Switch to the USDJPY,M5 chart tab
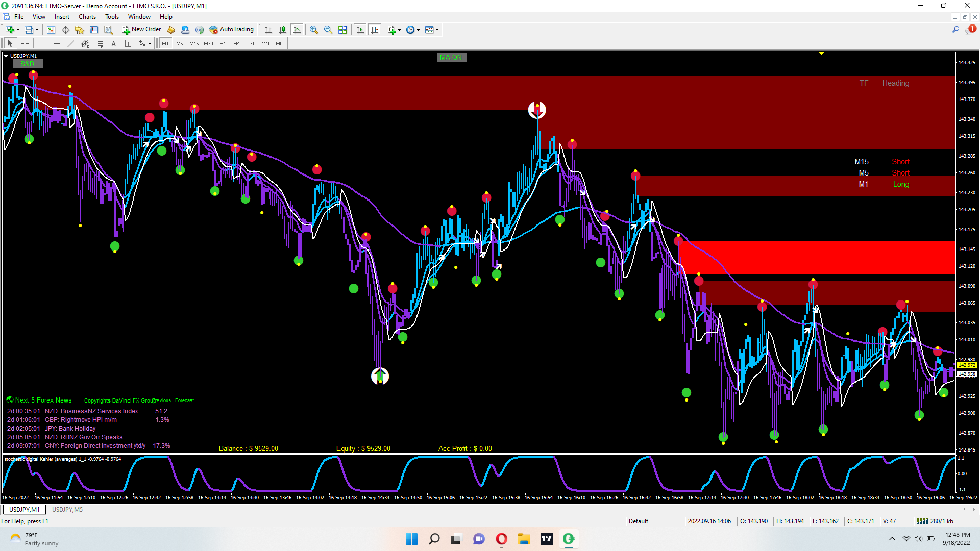The height and width of the screenshot is (551, 980). tap(67, 510)
